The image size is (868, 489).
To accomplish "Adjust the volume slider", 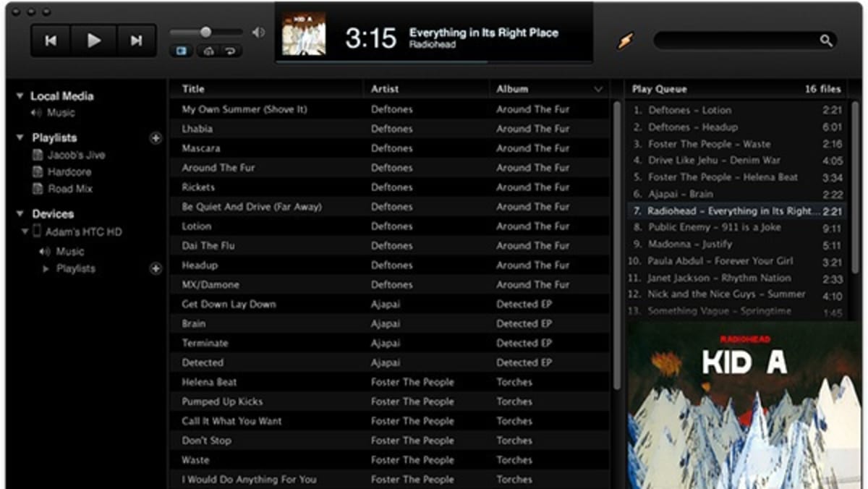I will (206, 33).
